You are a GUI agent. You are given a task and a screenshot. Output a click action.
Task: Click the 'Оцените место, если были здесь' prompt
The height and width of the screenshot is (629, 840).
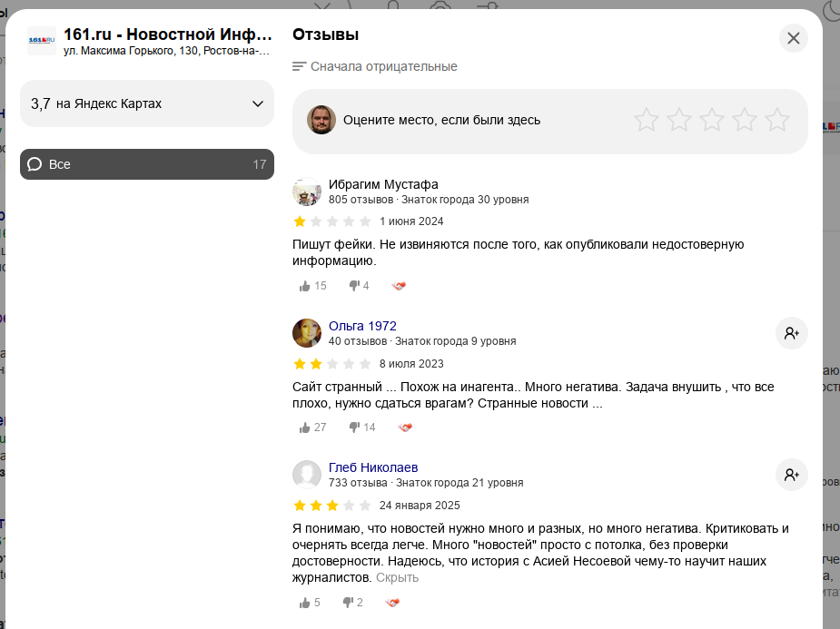(x=441, y=120)
